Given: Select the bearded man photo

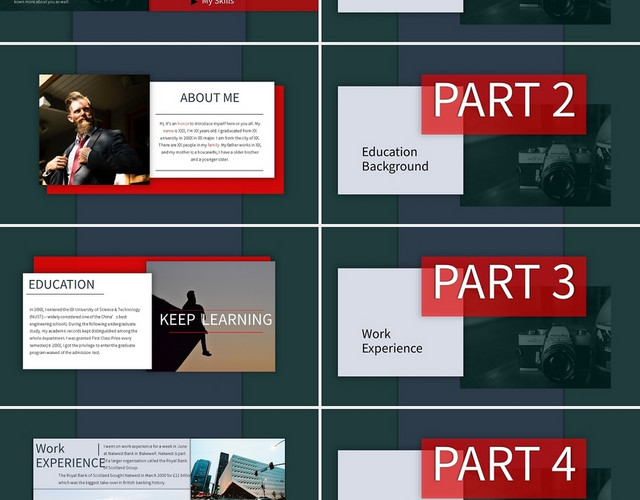Looking at the screenshot, I should (94, 130).
